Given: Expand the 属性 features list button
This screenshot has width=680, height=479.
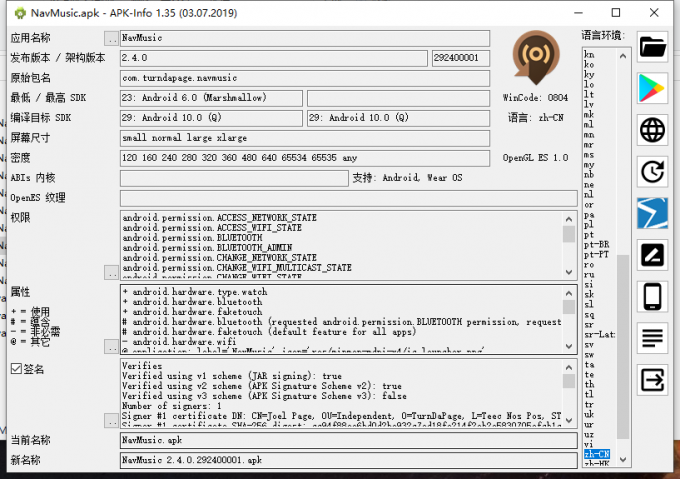Looking at the screenshot, I should coord(110,346).
